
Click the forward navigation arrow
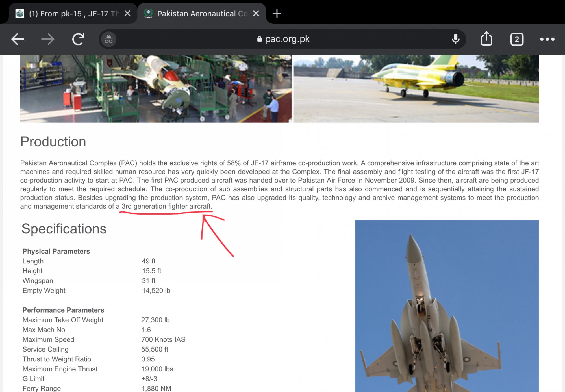(x=48, y=39)
